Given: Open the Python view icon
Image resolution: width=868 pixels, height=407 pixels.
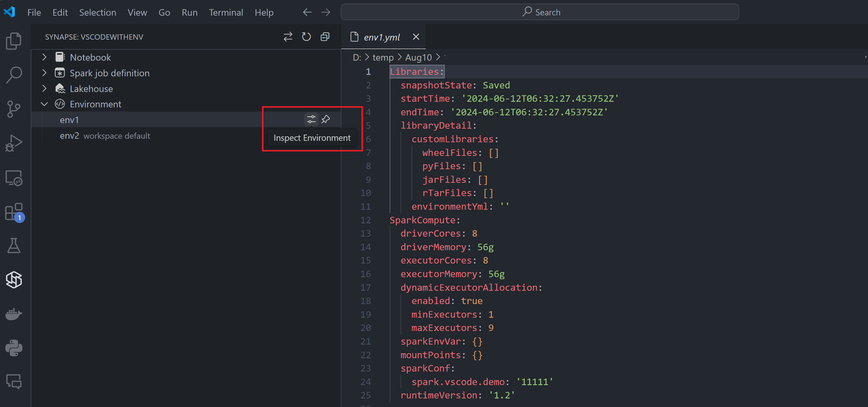Looking at the screenshot, I should (14, 348).
